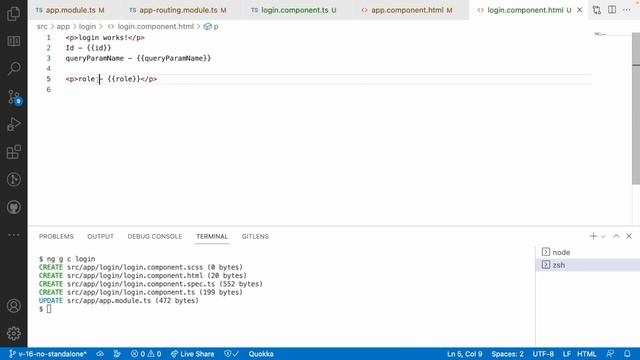Open the second activity bar panel icon
Viewport: 640px width, 360px height.
13,41
